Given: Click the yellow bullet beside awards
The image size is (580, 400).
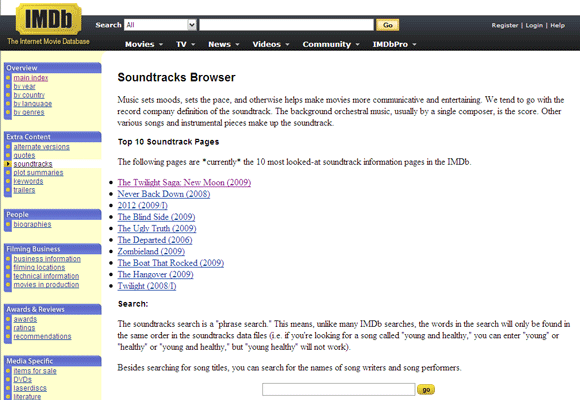Looking at the screenshot, I should click(x=8, y=319).
